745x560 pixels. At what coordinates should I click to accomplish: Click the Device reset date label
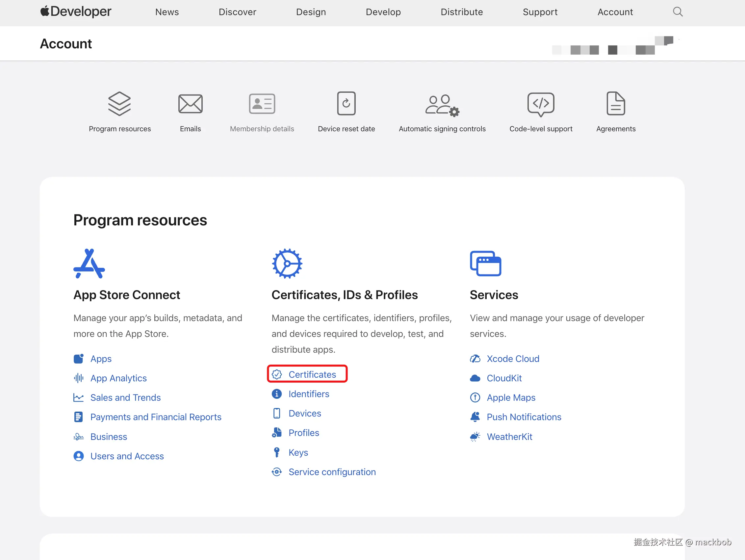(346, 129)
